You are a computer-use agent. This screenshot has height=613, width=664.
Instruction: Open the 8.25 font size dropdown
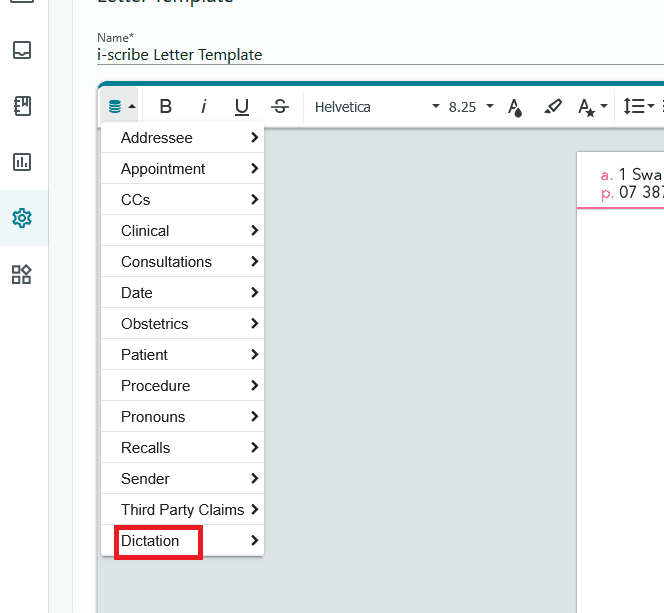tap(471, 107)
